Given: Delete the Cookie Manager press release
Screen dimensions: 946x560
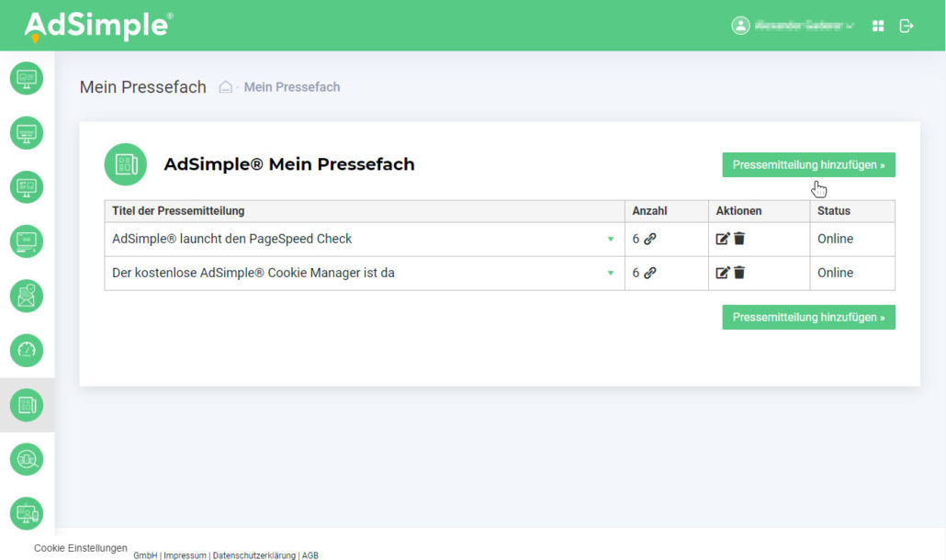Looking at the screenshot, I should 739,273.
